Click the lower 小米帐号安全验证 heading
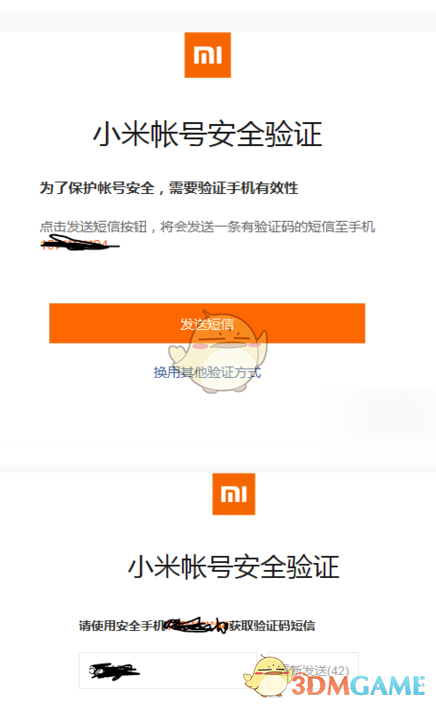The height and width of the screenshot is (704, 436). 233,566
